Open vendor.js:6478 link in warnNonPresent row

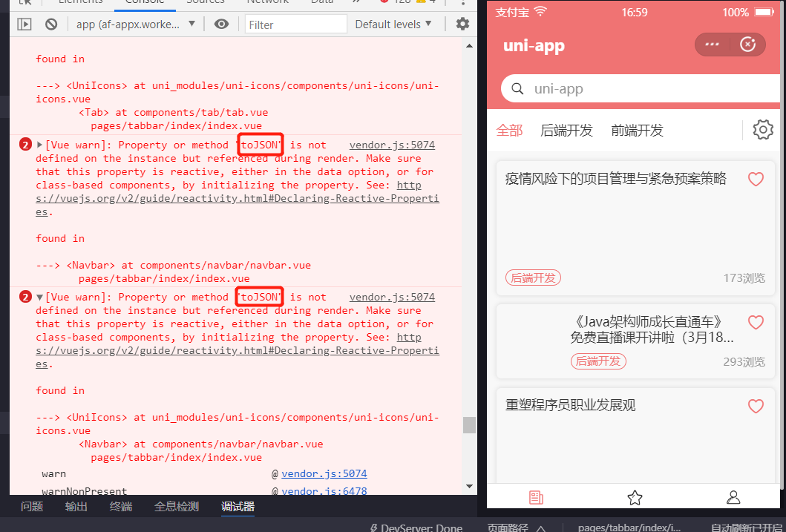[324, 491]
